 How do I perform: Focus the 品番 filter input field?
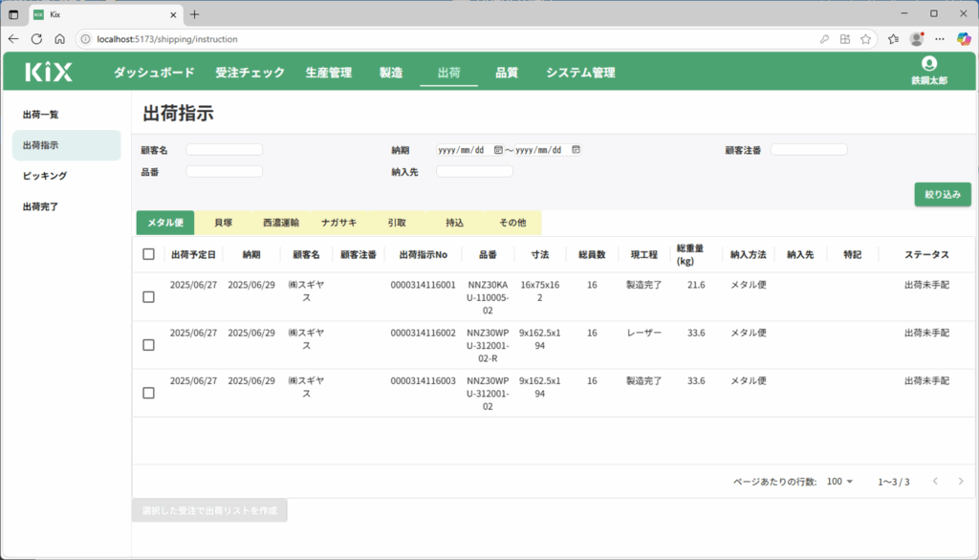click(224, 172)
